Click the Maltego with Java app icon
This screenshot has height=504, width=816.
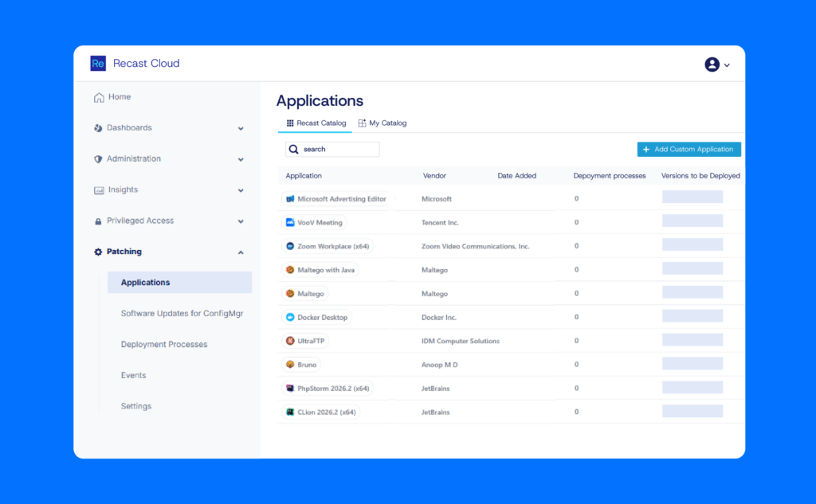point(290,270)
